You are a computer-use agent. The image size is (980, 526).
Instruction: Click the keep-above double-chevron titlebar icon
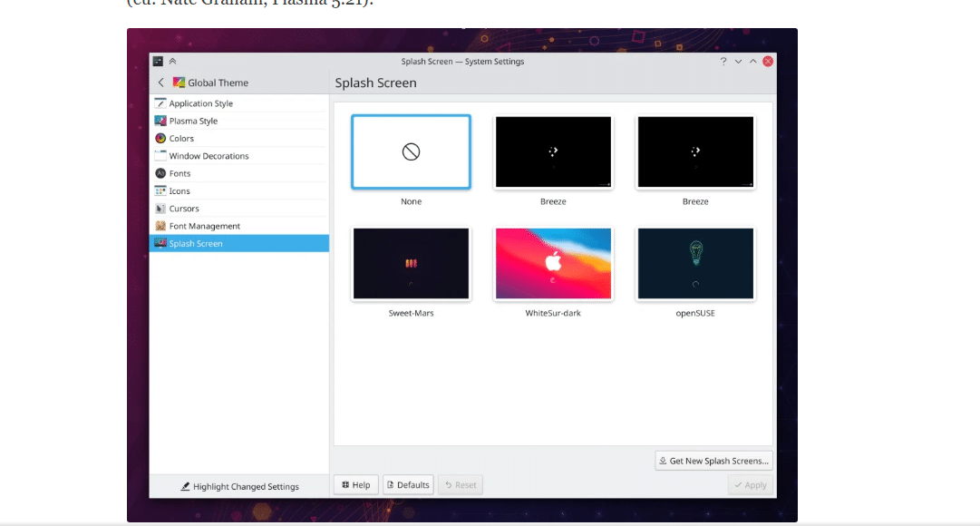point(172,62)
